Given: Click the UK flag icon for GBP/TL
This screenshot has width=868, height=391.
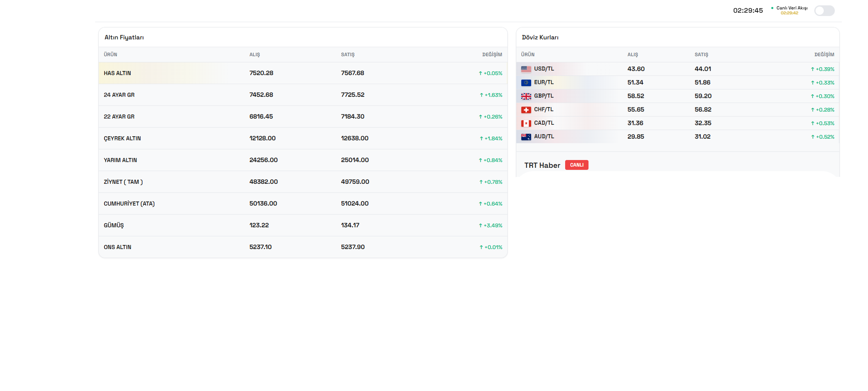Looking at the screenshot, I should pyautogui.click(x=526, y=96).
